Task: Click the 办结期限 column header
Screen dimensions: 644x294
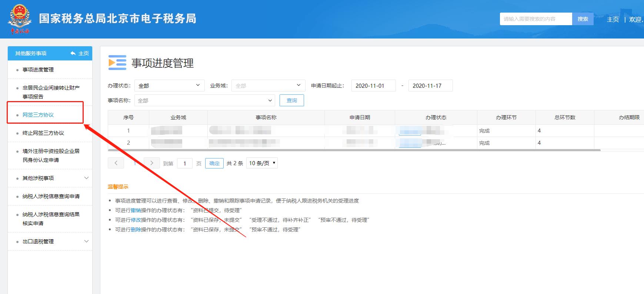Action: [x=629, y=117]
